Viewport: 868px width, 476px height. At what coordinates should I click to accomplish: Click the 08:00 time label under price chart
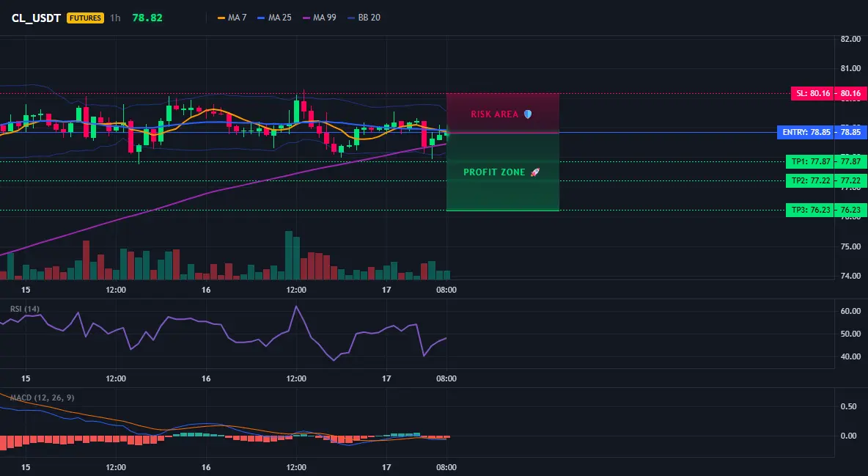pyautogui.click(x=446, y=290)
